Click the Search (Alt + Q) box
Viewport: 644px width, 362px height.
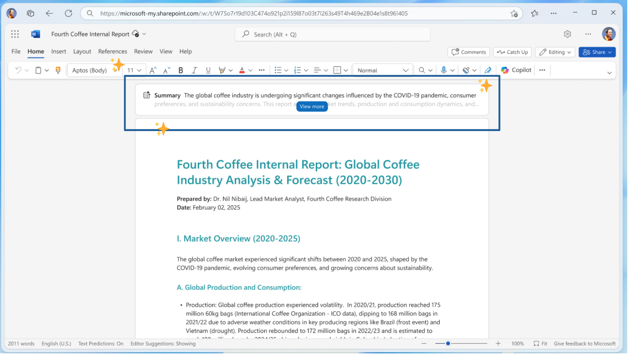click(332, 34)
